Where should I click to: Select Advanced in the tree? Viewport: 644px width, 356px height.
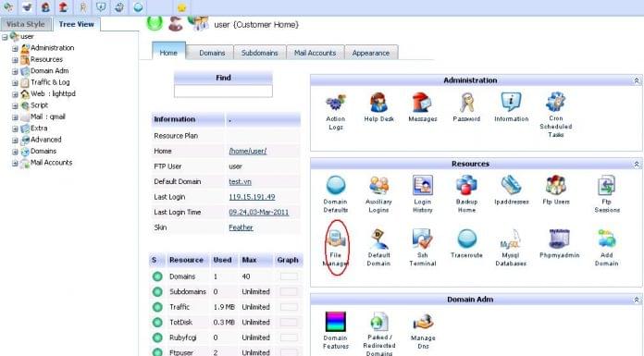(46, 140)
